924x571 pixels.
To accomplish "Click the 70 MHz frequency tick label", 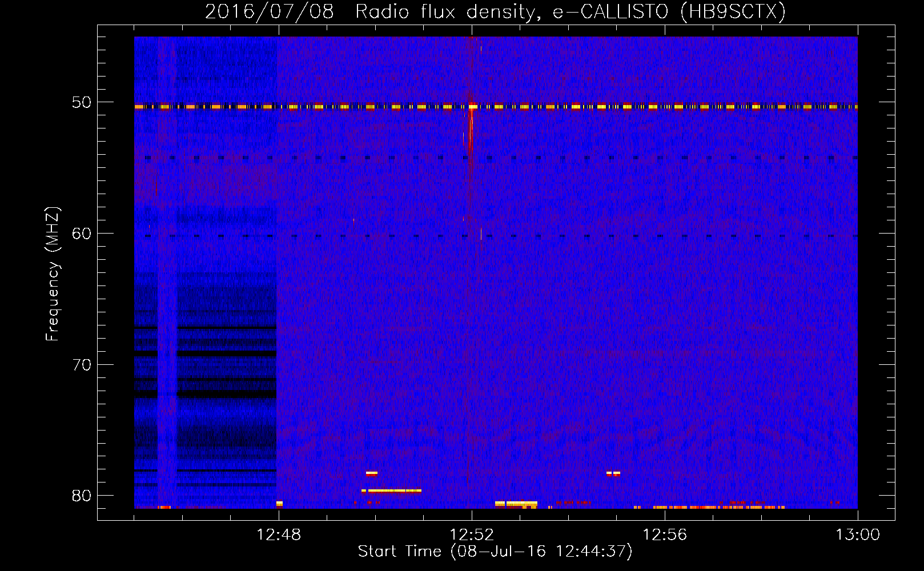I will [82, 364].
